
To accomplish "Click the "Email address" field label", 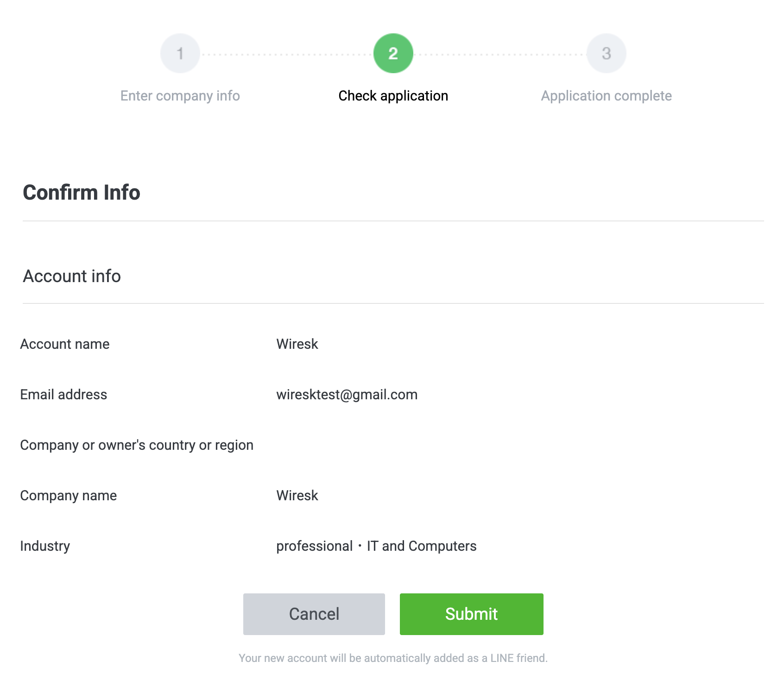I will click(63, 395).
